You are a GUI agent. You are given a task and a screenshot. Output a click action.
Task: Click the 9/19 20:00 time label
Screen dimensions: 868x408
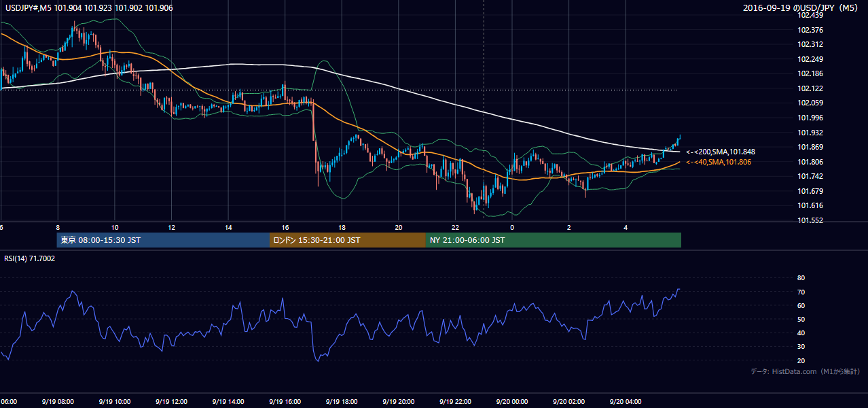point(399,402)
